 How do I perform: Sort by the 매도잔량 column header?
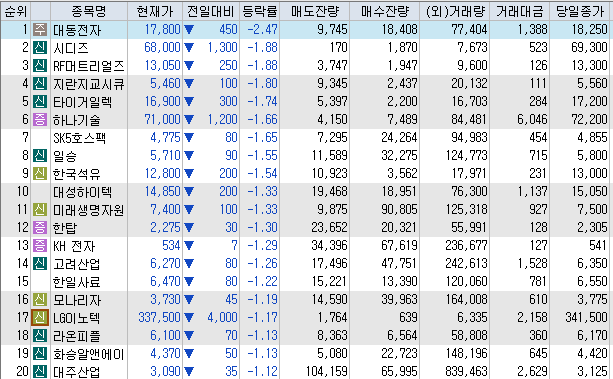(x=315, y=12)
